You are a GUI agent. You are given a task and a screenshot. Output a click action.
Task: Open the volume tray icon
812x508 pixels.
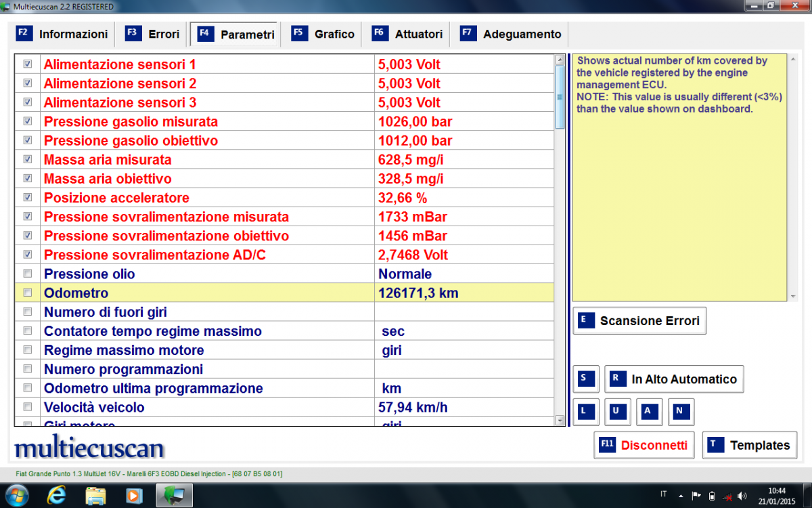click(x=742, y=496)
